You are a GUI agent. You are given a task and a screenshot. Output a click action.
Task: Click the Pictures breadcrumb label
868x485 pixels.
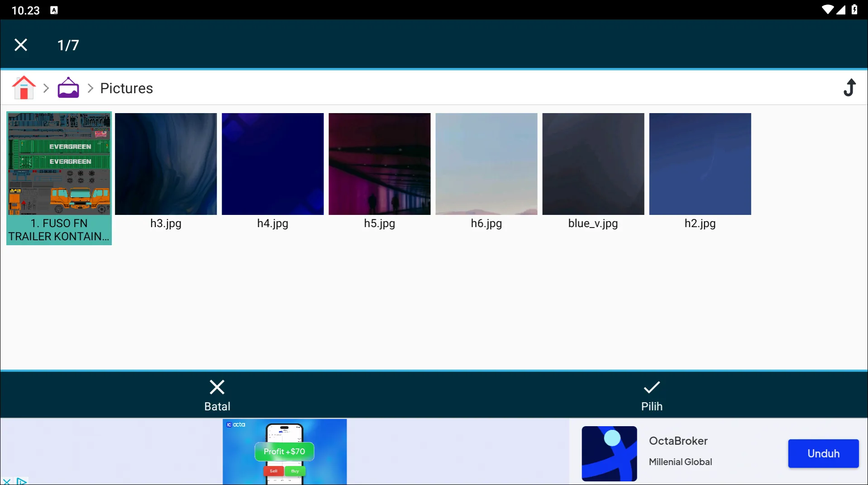tap(126, 88)
